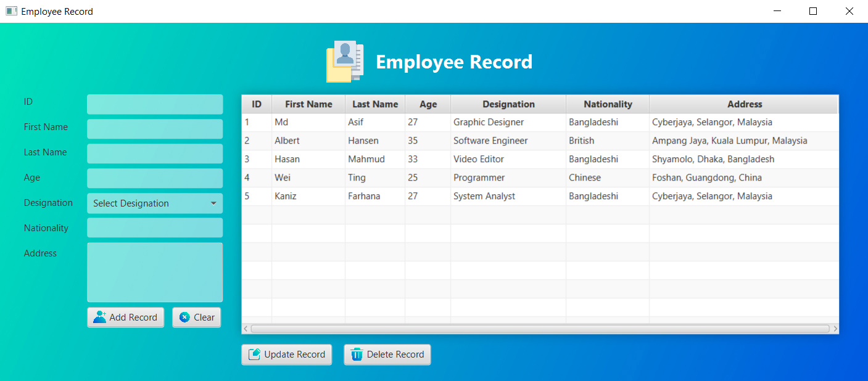The width and height of the screenshot is (868, 381).
Task: Select the cell 'Mahmud'
Action: point(375,159)
